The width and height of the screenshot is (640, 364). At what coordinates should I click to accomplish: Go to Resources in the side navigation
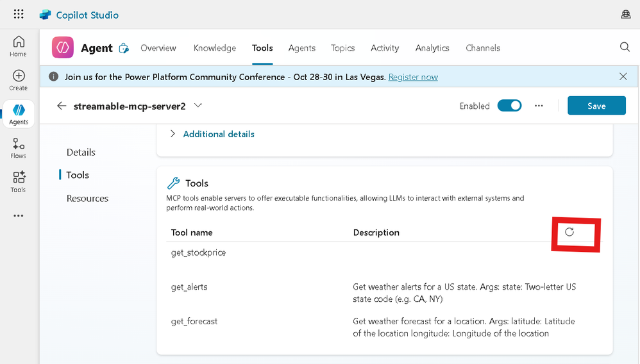click(x=87, y=199)
